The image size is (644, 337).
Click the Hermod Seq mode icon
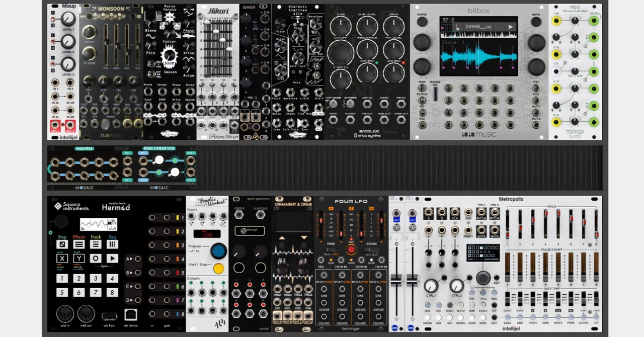pos(112,244)
